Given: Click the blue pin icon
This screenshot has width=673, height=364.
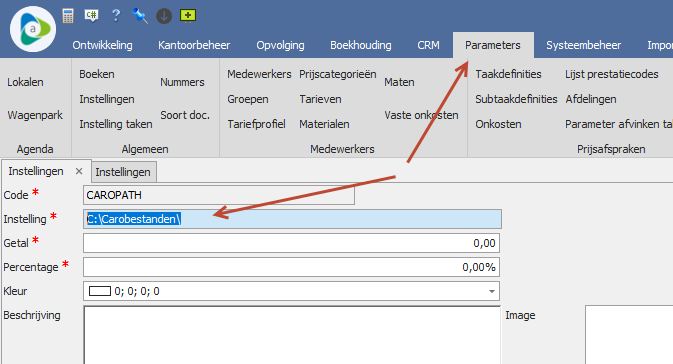Looking at the screenshot, I should click(x=140, y=16).
